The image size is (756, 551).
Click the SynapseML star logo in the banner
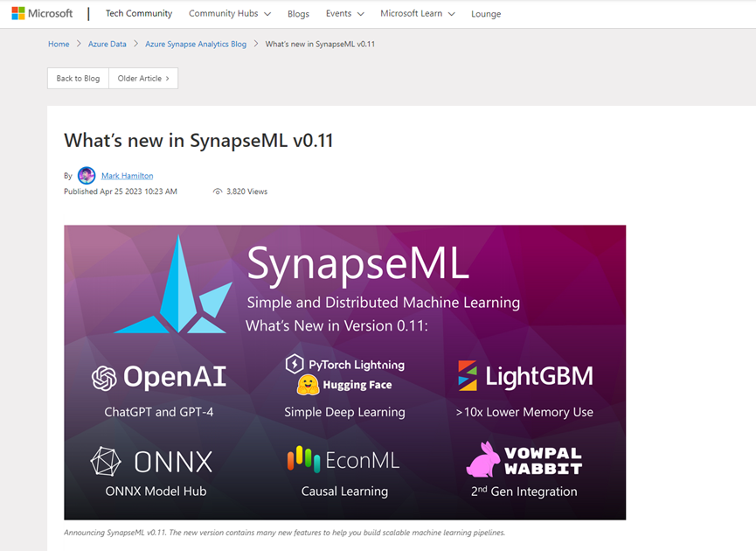[x=172, y=284]
